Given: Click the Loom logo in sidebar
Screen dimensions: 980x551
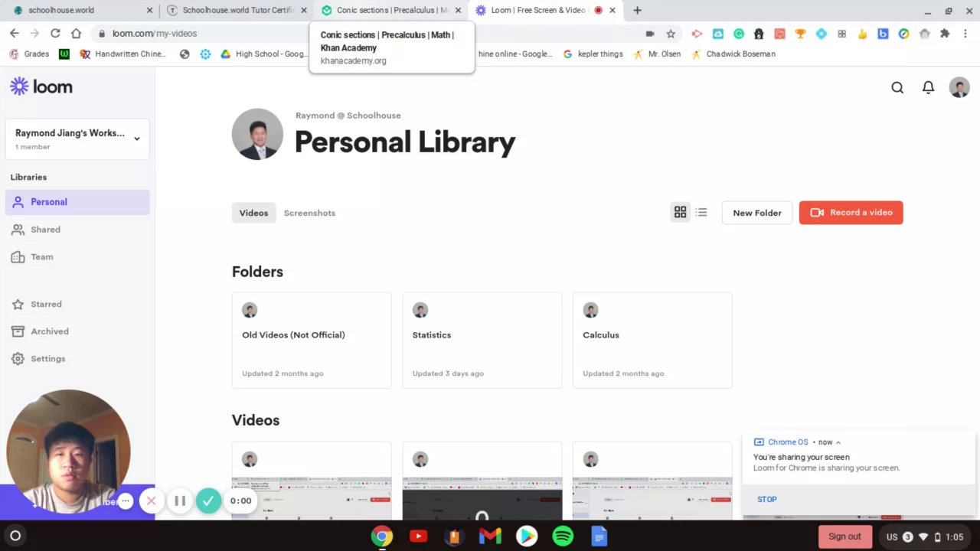Looking at the screenshot, I should (41, 86).
